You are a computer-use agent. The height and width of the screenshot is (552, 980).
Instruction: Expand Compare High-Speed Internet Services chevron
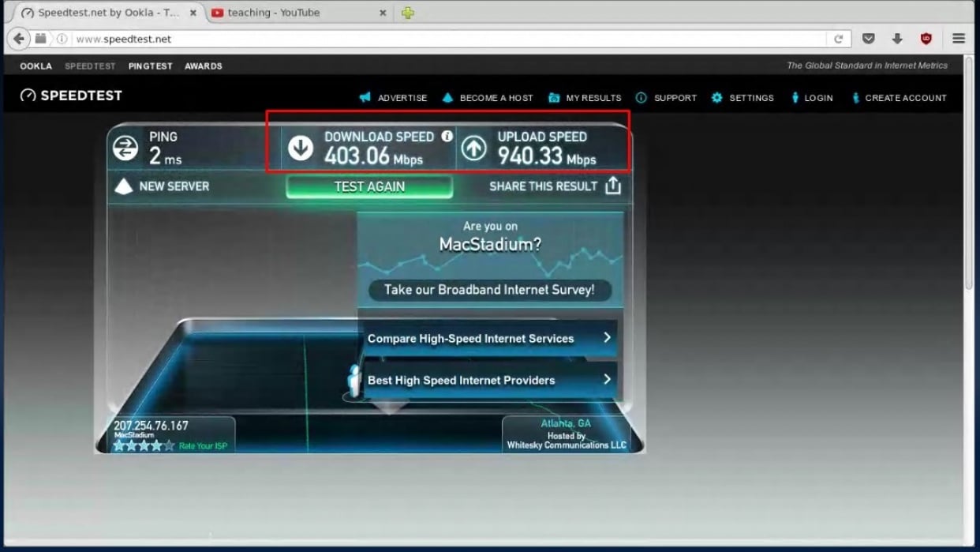click(607, 338)
